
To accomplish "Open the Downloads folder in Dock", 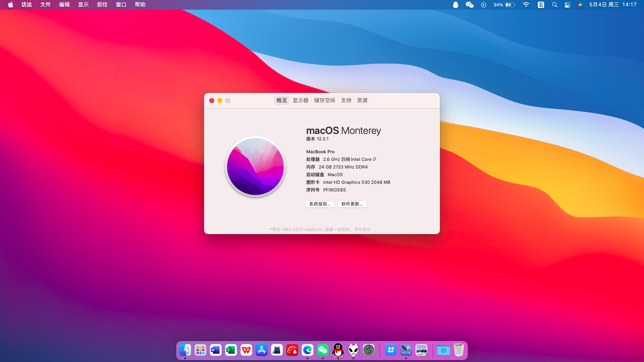I will coord(444,350).
